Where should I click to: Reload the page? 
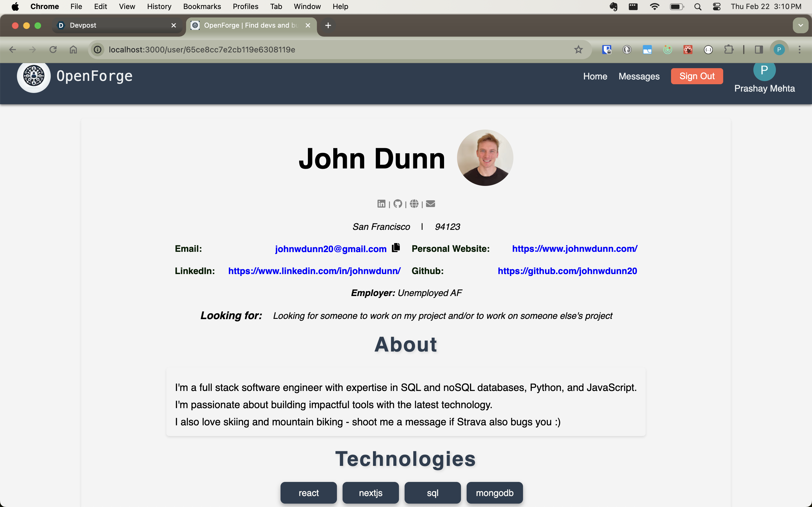[x=53, y=50]
